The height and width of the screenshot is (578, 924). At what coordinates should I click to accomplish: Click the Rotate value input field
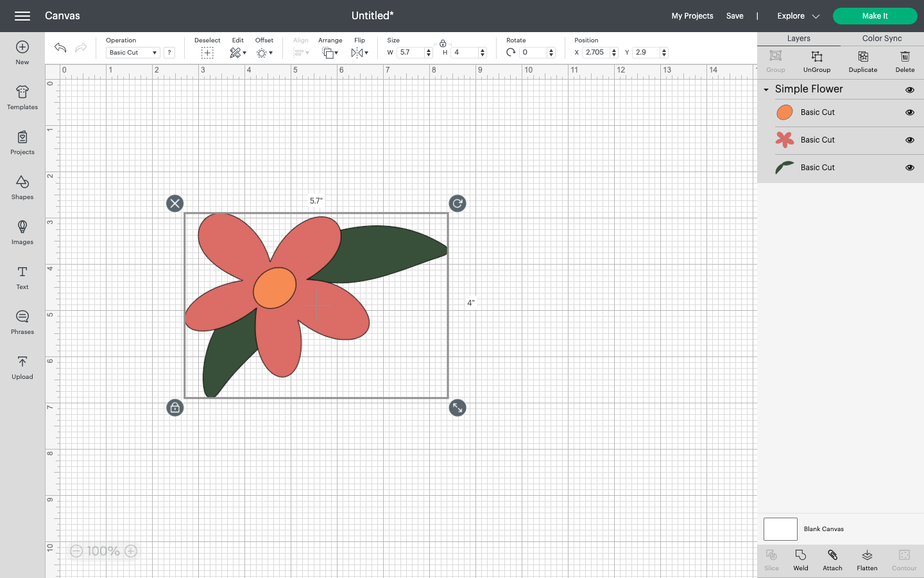534,52
